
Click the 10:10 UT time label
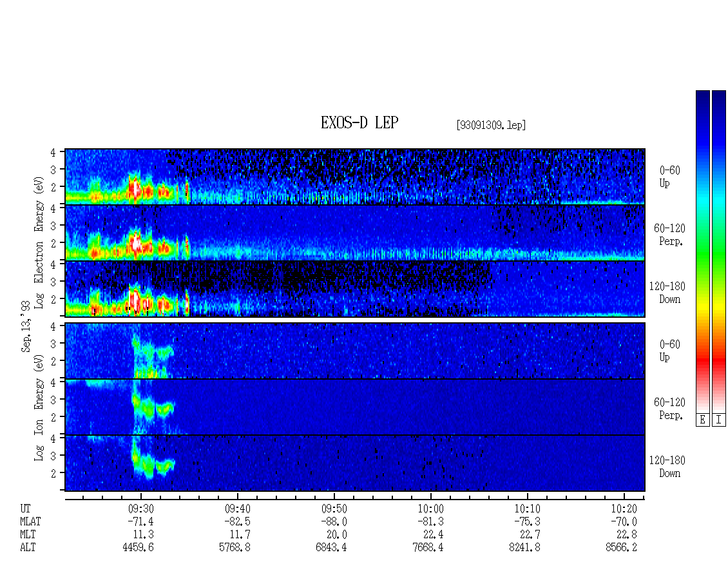[x=527, y=509]
